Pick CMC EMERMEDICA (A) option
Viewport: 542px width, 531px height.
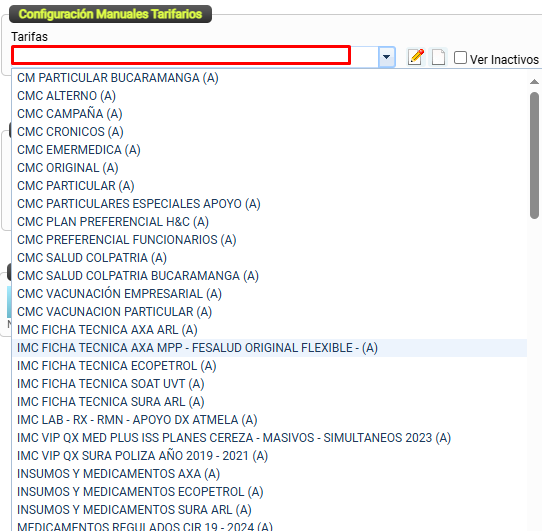click(x=270, y=150)
